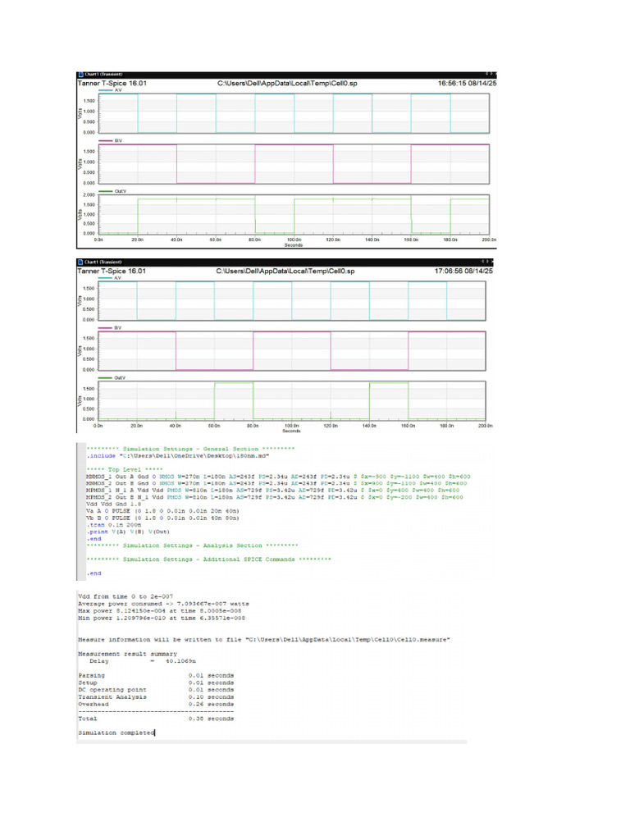Click the '***** Top Level *****' comment line
The image size is (630, 840).
(125, 469)
